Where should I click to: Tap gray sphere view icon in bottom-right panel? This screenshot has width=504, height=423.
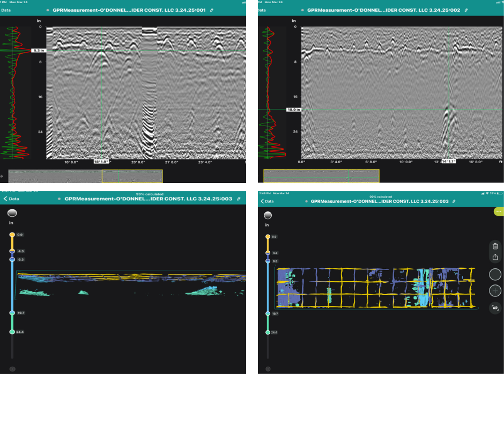268,215
